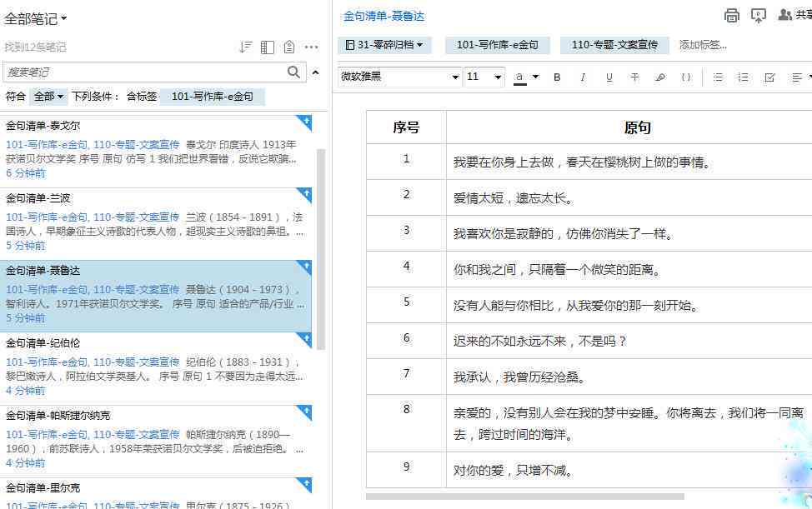This screenshot has width=812, height=509.
Task: Click the 添加标签 add tag field
Action: coord(703,45)
